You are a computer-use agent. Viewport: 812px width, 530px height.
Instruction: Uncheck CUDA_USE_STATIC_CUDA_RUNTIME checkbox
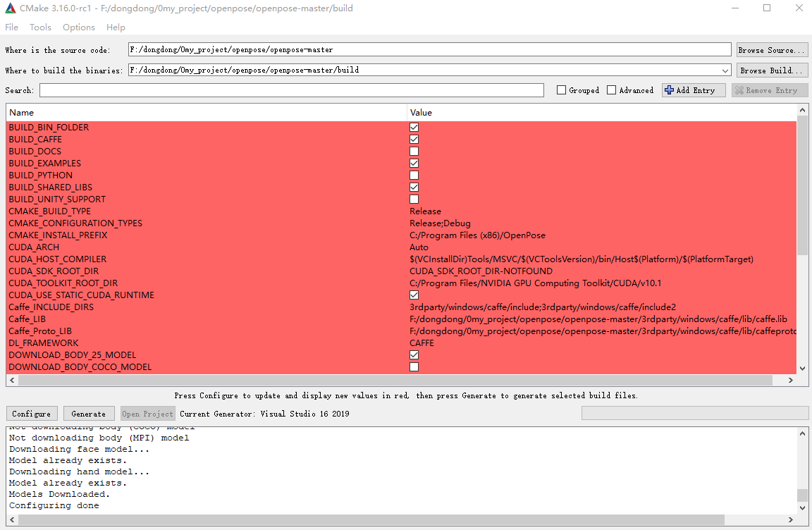(x=414, y=295)
